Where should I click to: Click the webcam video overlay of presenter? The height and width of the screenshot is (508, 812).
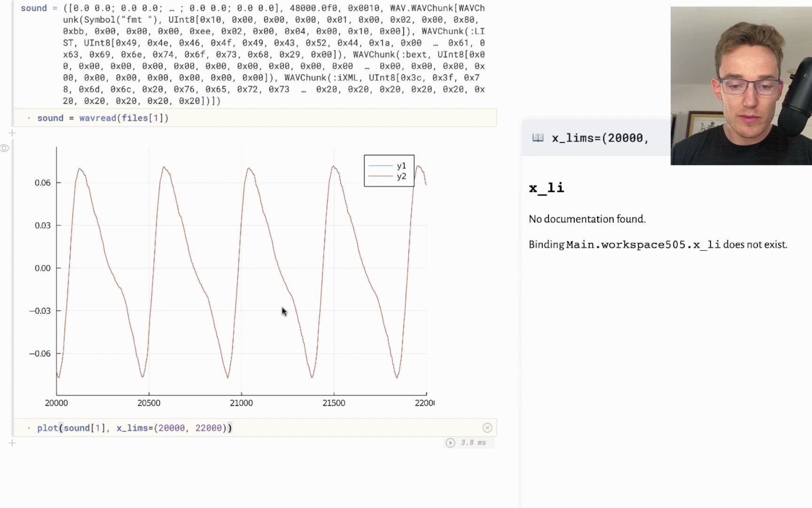tap(741, 86)
